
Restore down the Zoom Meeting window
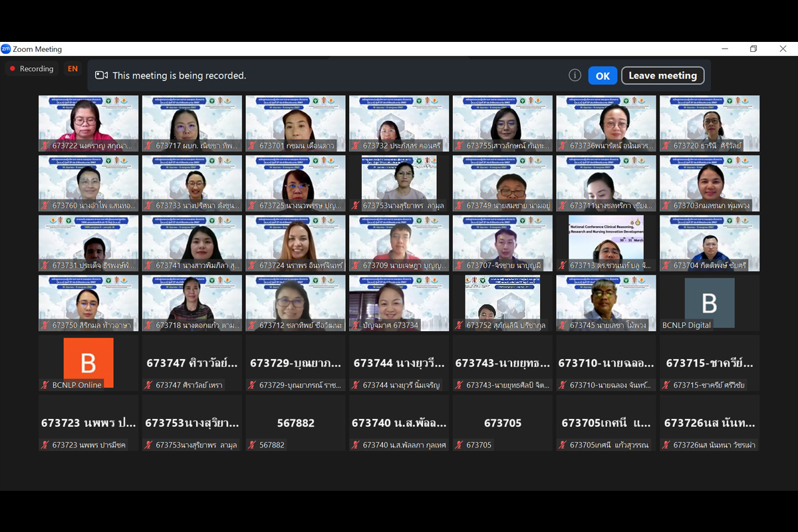pyautogui.click(x=753, y=49)
